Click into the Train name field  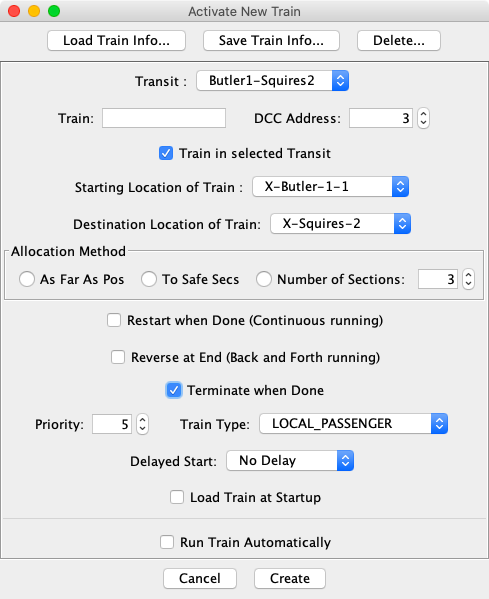tap(164, 118)
